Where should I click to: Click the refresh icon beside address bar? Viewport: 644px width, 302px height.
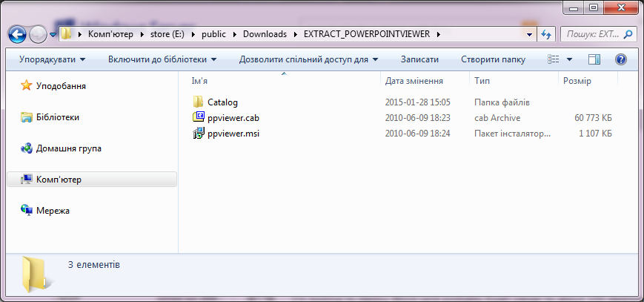click(547, 34)
